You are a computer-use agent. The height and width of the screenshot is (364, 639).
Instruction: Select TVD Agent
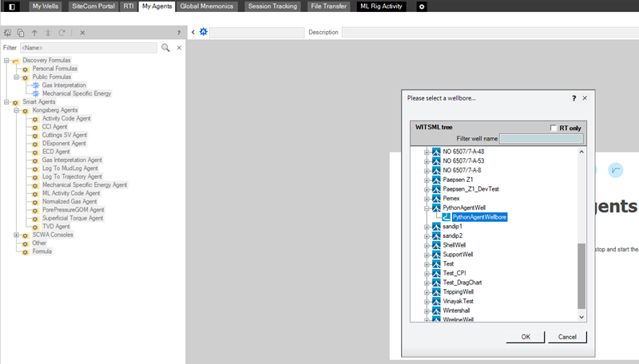56,227
